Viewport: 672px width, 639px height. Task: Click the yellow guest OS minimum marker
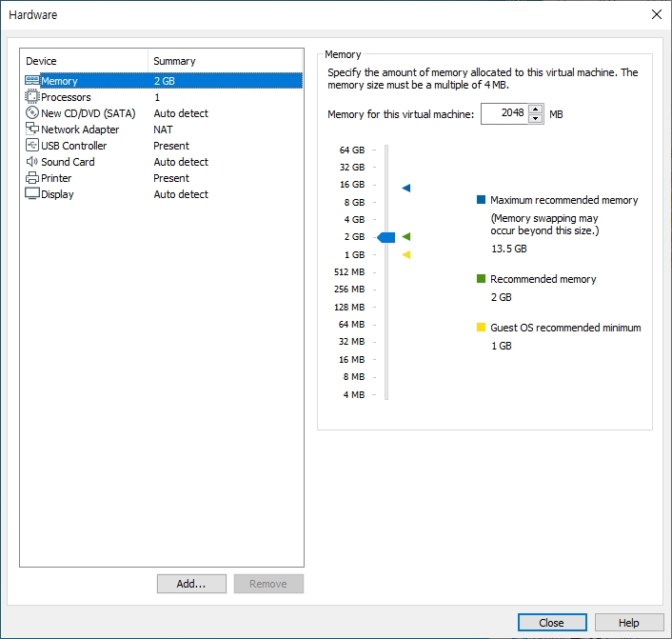point(406,254)
